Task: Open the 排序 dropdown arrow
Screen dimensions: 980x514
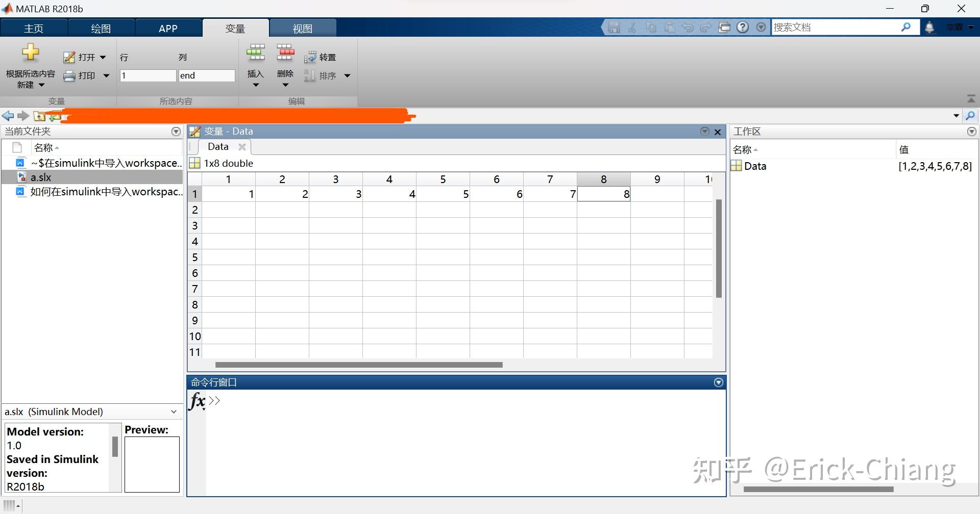Action: point(348,75)
